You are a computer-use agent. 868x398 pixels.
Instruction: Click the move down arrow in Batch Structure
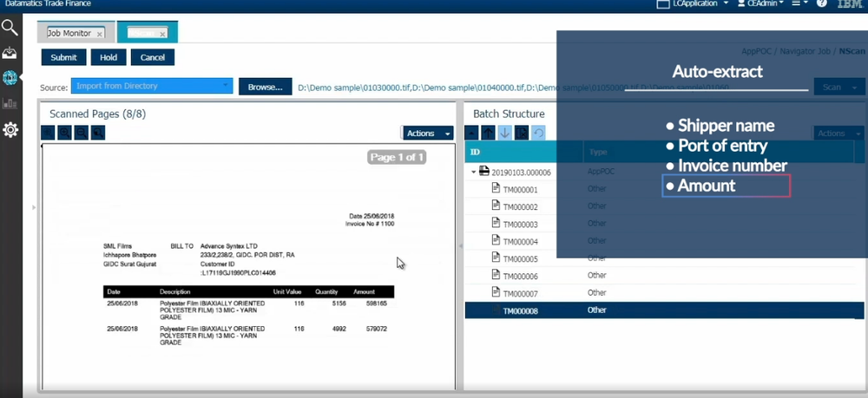point(504,133)
